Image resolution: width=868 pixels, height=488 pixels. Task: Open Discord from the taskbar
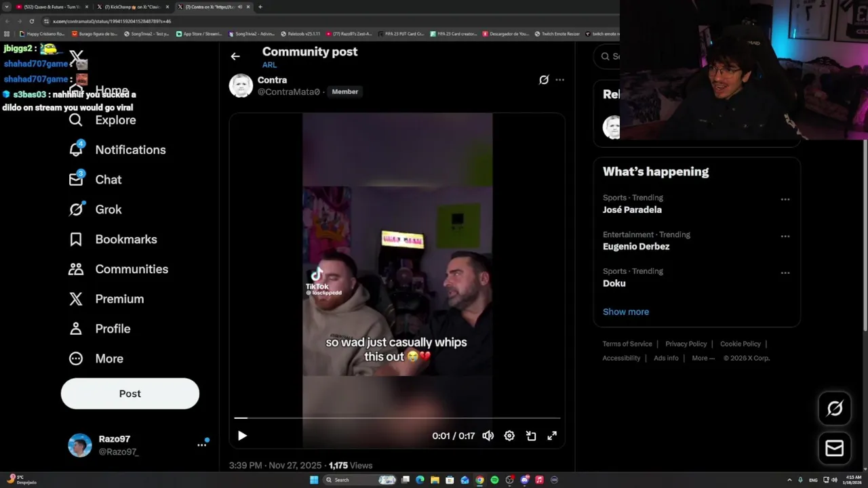point(524,480)
